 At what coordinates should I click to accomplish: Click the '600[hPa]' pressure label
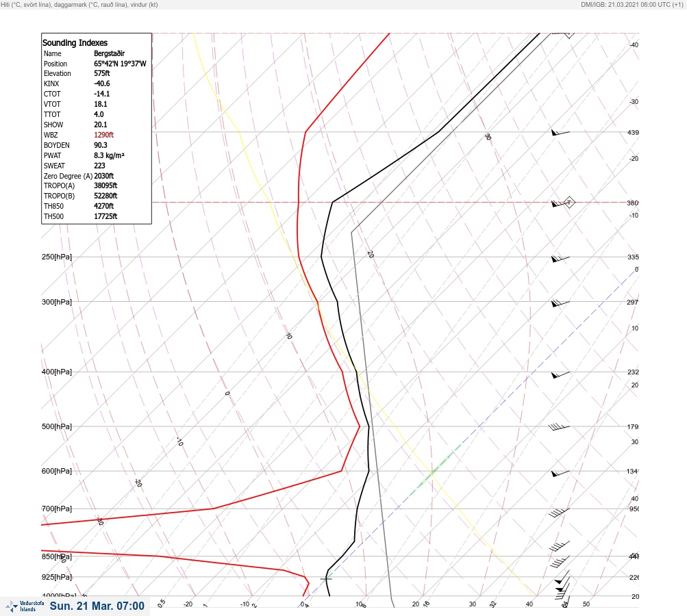pyautogui.click(x=57, y=471)
